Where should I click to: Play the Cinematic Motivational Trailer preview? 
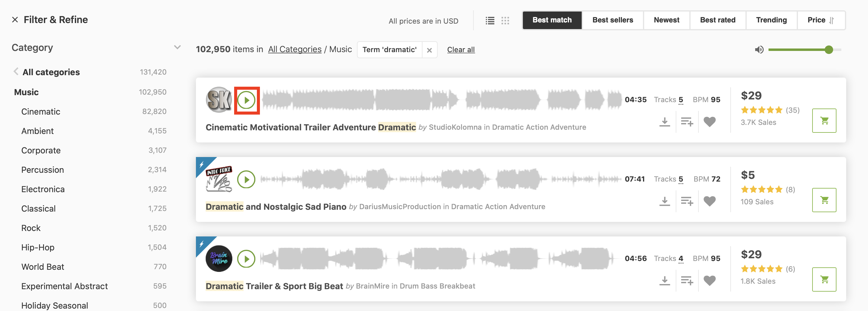246,100
